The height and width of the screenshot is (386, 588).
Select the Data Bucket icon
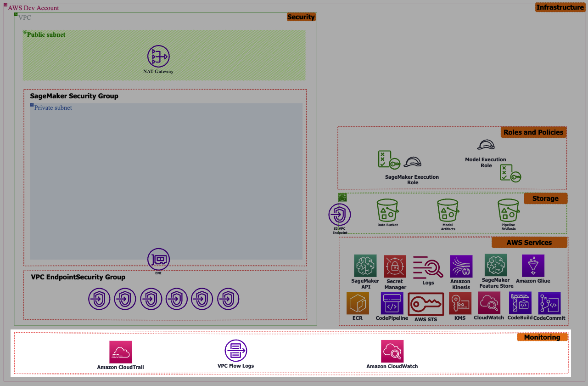(387, 210)
